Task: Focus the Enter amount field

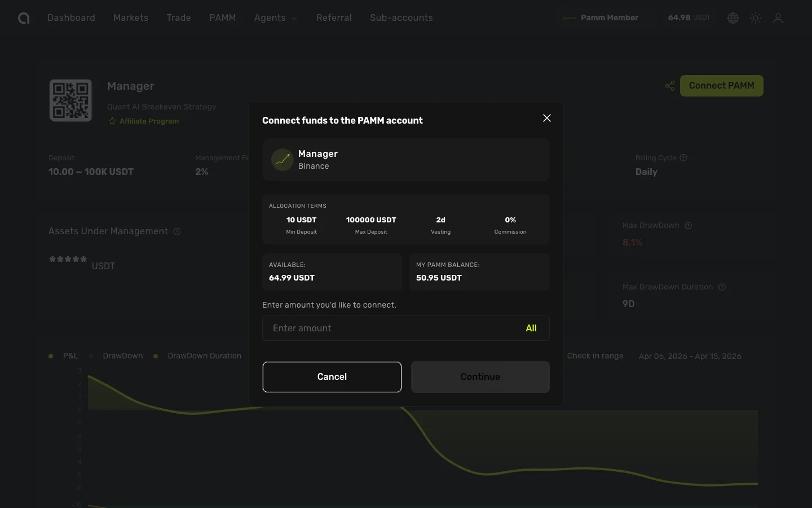Action: (389, 329)
